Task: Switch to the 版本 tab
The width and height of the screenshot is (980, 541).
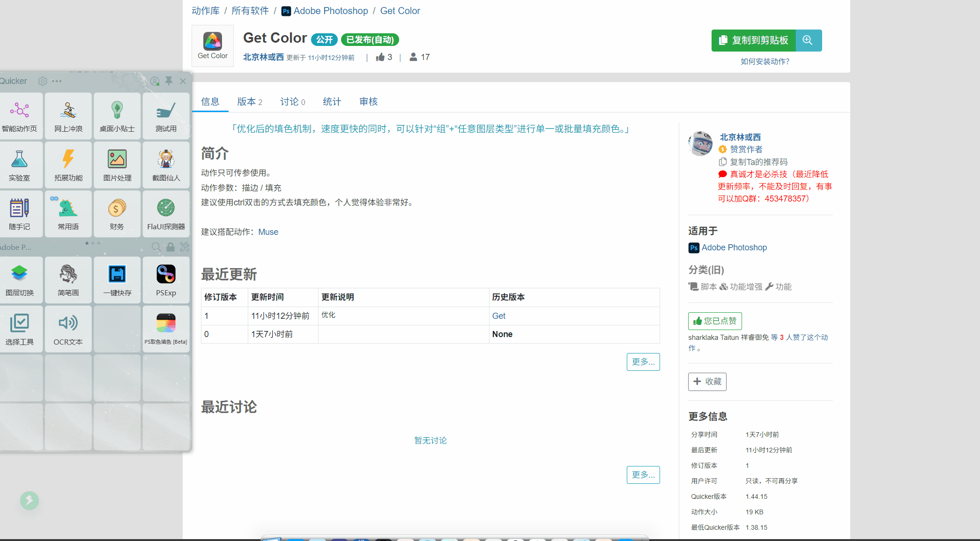Action: coord(250,102)
